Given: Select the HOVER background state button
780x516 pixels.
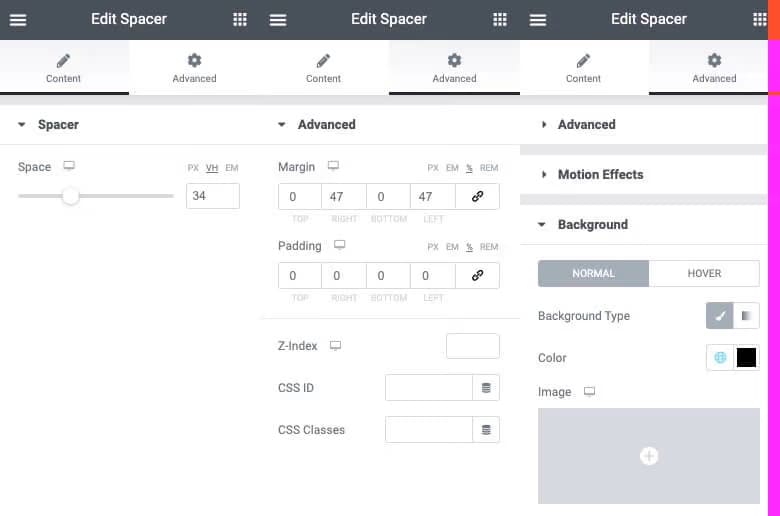Looking at the screenshot, I should (x=704, y=274).
